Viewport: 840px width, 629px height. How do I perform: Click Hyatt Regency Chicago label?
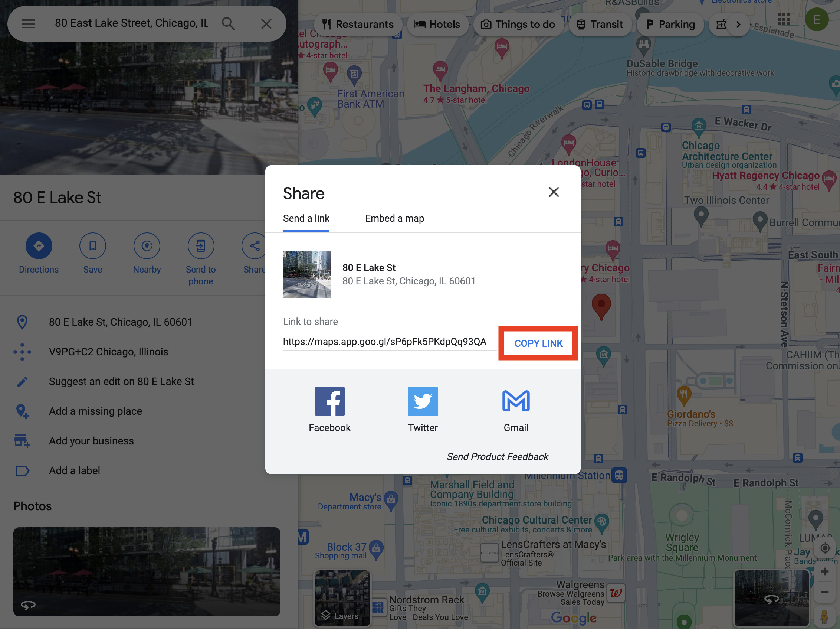[765, 176]
